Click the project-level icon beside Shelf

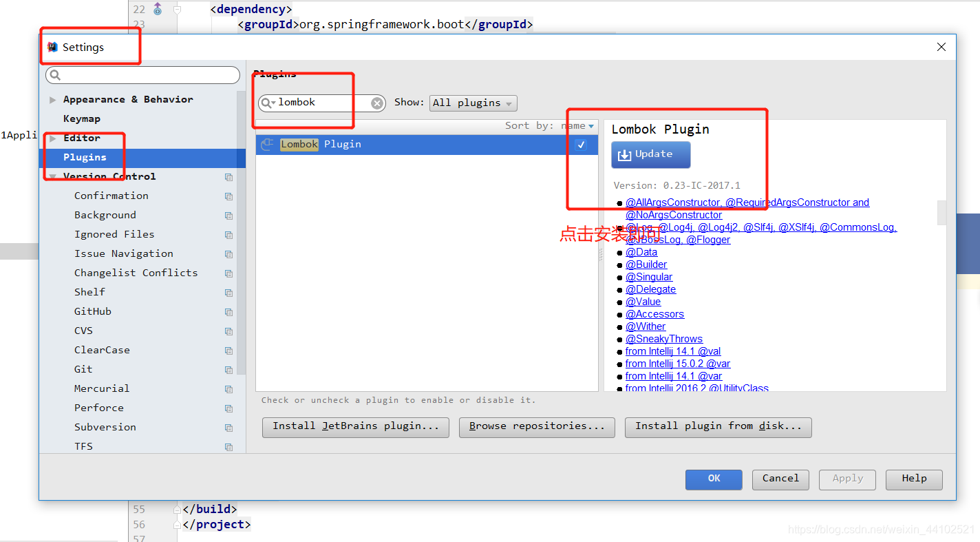tap(228, 293)
